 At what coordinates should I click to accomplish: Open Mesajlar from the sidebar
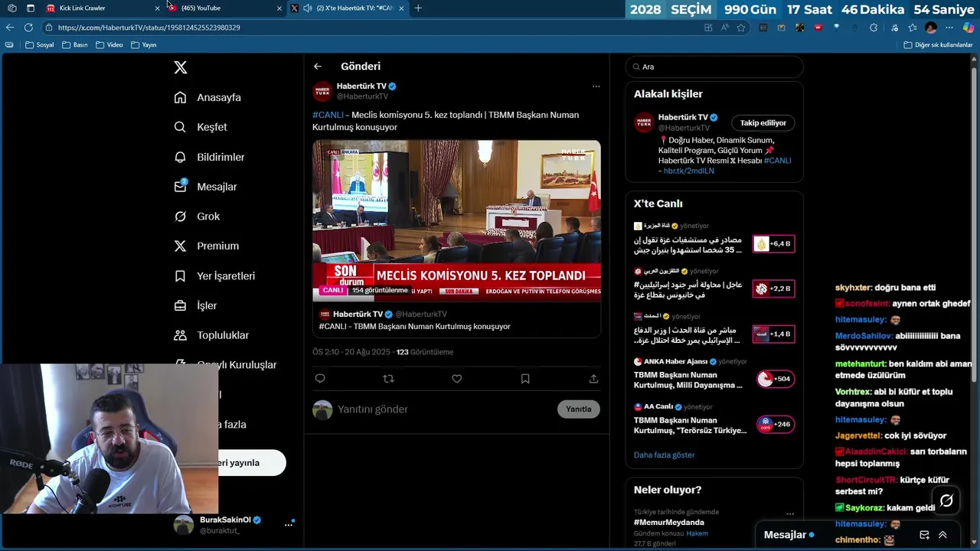[205, 187]
